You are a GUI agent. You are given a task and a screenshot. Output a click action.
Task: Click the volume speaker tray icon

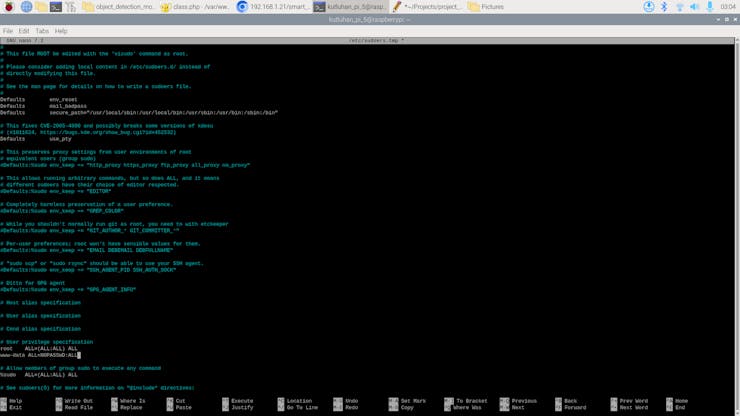pyautogui.click(x=694, y=7)
